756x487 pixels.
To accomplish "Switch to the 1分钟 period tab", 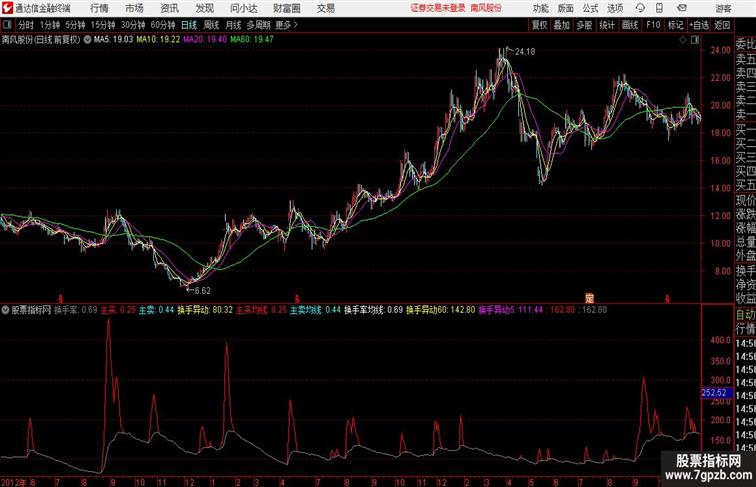I will pyautogui.click(x=50, y=25).
